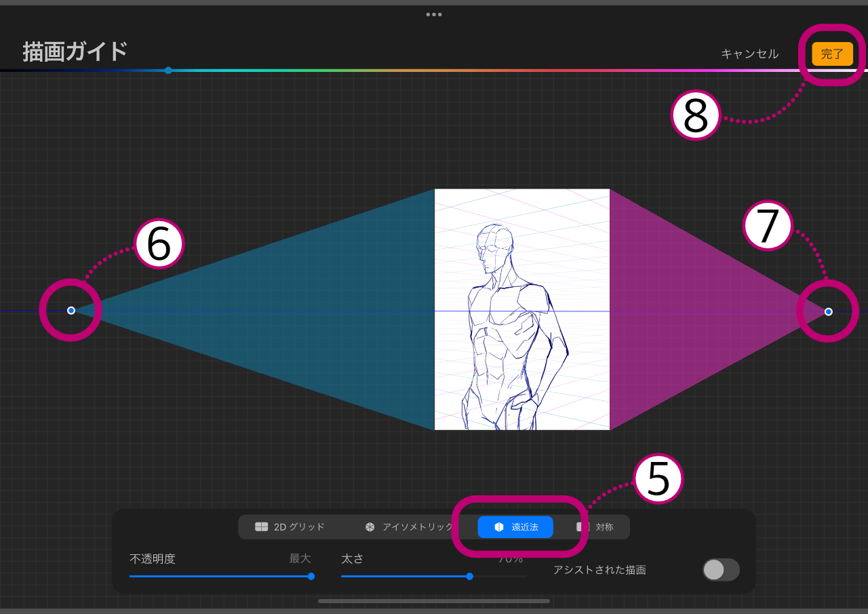Click the 2D grid icon
868x614 pixels.
coord(262,527)
